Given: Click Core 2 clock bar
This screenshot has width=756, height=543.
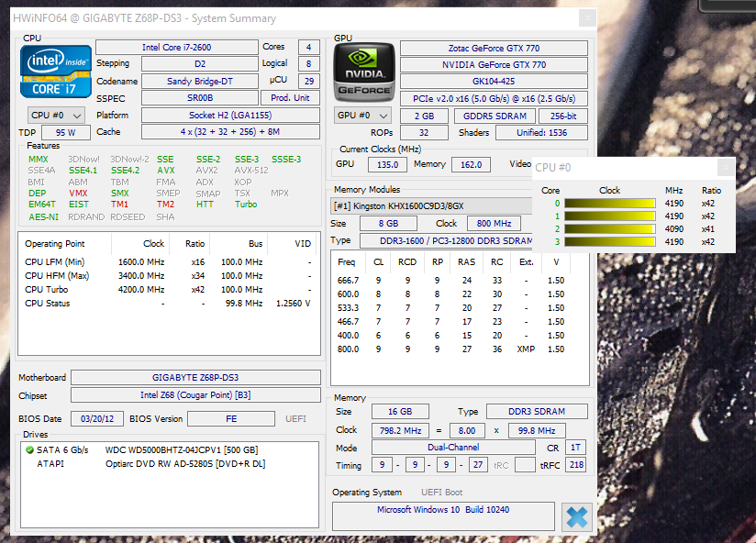Looking at the screenshot, I should [609, 229].
